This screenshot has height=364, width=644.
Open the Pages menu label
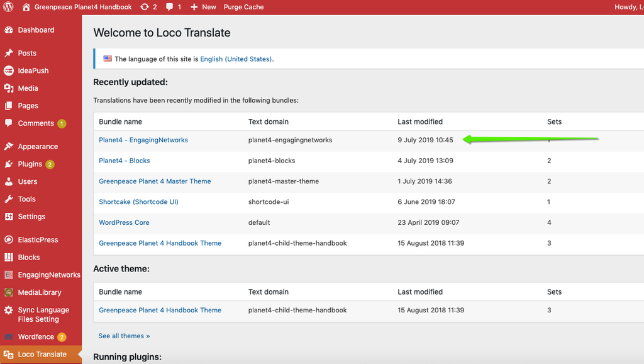[x=28, y=106]
